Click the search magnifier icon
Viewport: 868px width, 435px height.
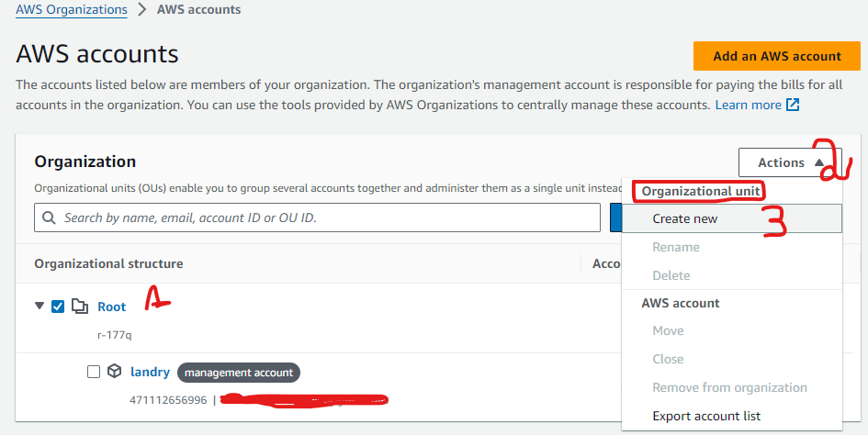click(50, 218)
